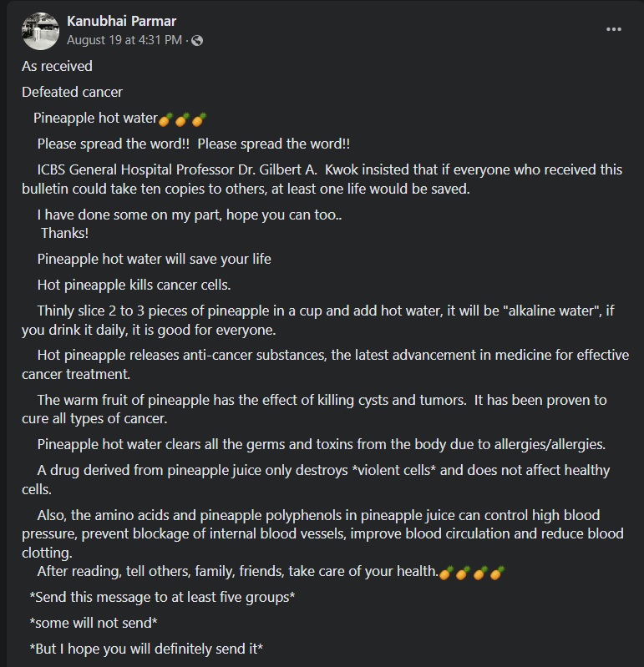
Task: Open the "August 19 at 4:31 PM" timestamp
Action: tap(124, 40)
